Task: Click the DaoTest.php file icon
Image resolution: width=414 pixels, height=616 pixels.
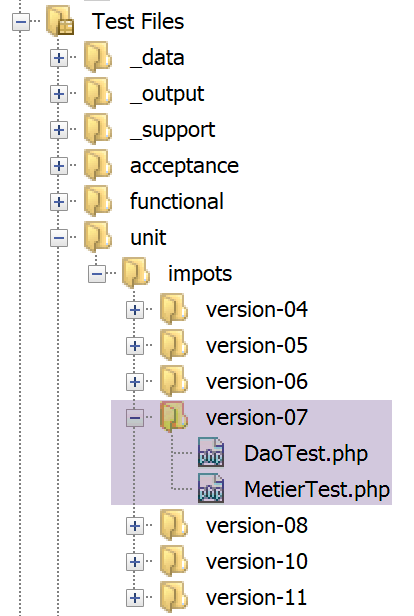Action: [211, 452]
